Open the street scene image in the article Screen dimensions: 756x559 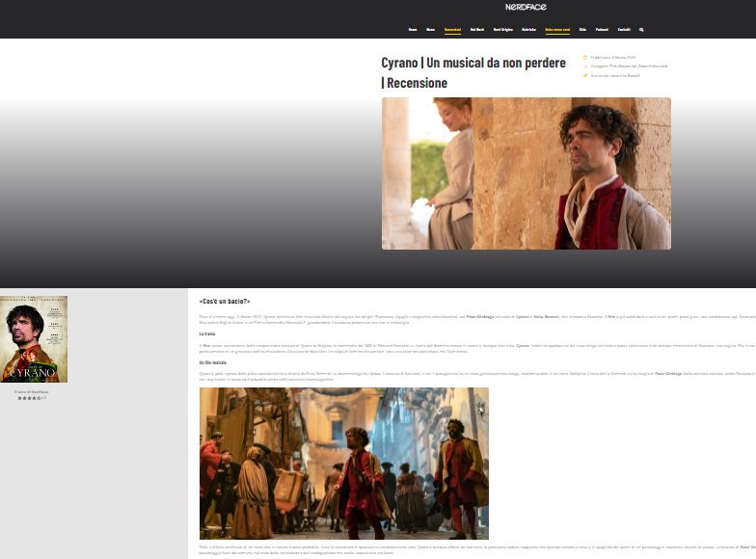coord(344,463)
